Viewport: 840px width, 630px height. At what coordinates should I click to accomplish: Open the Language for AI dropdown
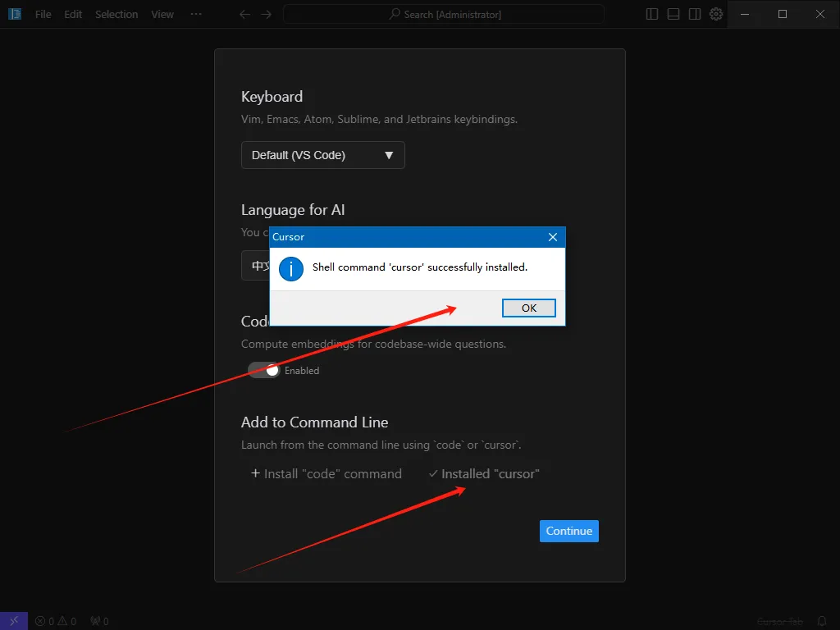pos(256,265)
